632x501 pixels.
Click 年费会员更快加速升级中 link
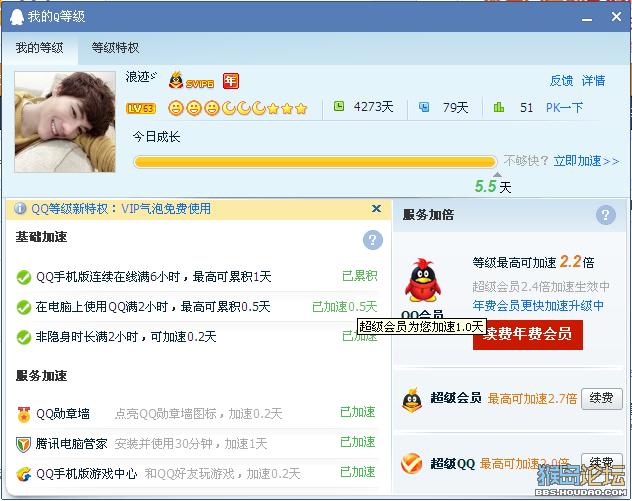pos(538,306)
